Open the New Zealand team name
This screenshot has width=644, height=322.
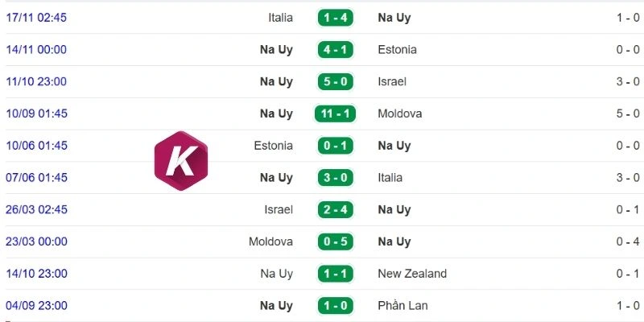point(412,274)
